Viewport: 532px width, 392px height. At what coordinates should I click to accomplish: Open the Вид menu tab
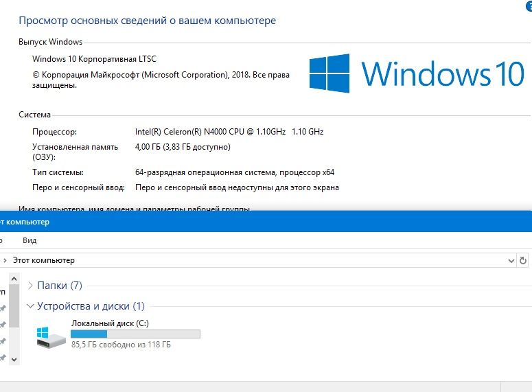(30, 240)
